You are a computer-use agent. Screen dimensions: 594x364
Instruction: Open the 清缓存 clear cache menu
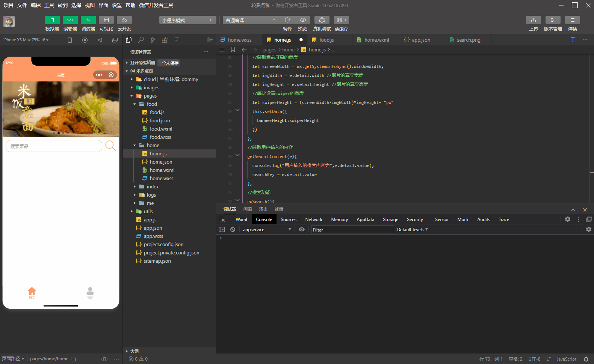pos(341,20)
